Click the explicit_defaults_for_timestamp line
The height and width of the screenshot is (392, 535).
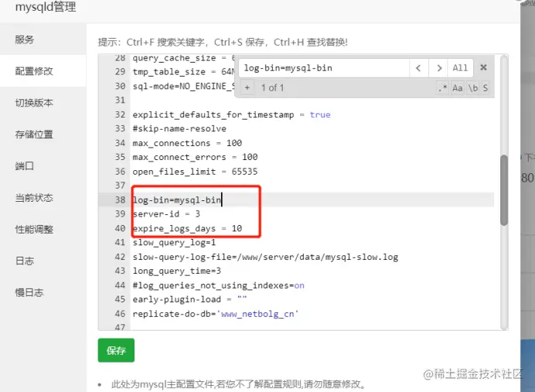(x=231, y=114)
